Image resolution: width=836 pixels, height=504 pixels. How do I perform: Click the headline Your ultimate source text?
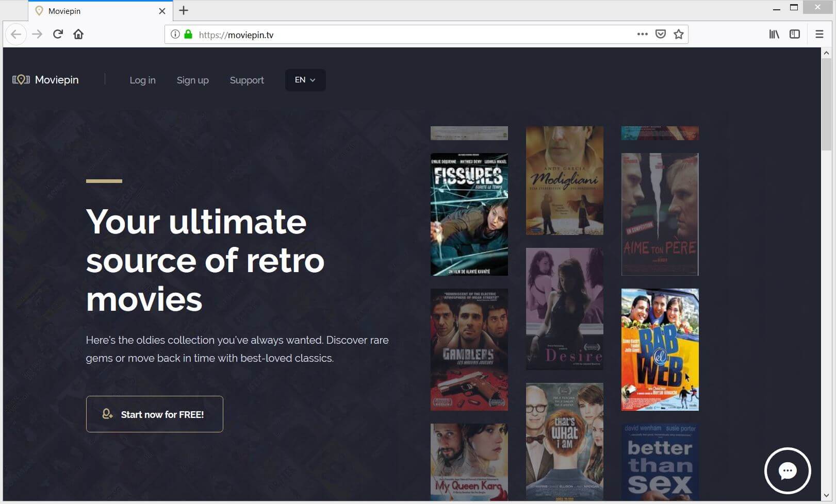click(205, 260)
